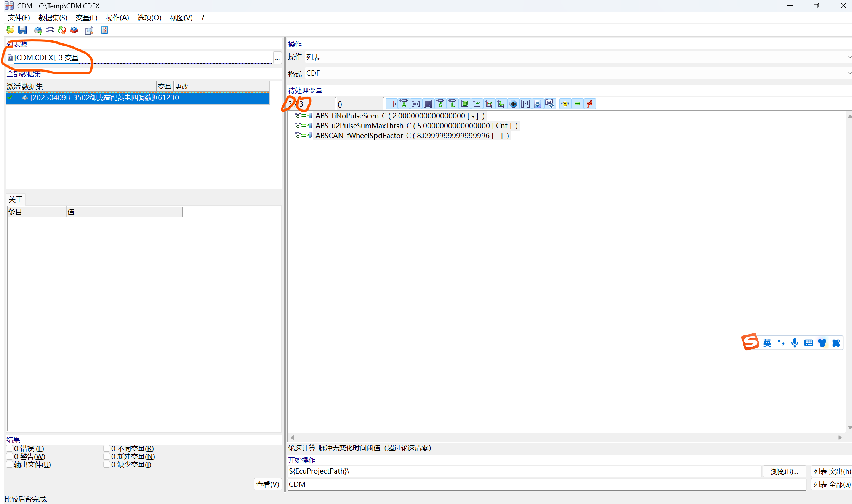
Task: Toggle the red axis-points filter icon
Action: (391, 104)
